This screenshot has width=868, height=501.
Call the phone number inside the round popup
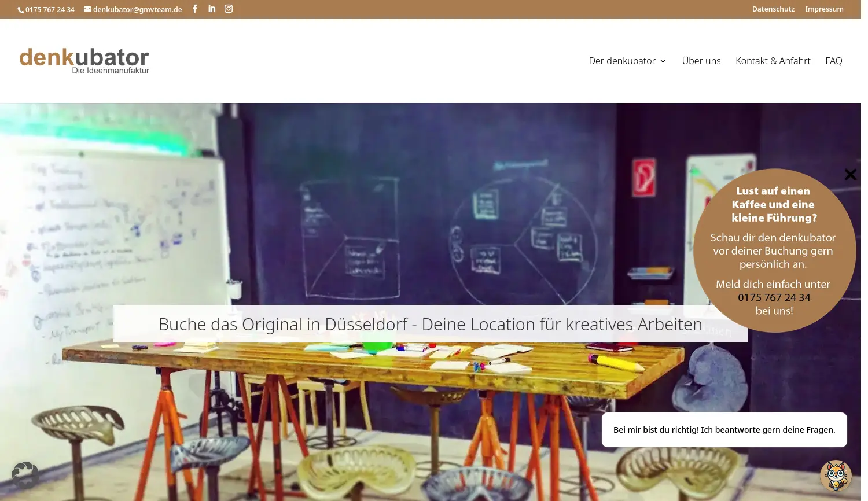(x=774, y=297)
